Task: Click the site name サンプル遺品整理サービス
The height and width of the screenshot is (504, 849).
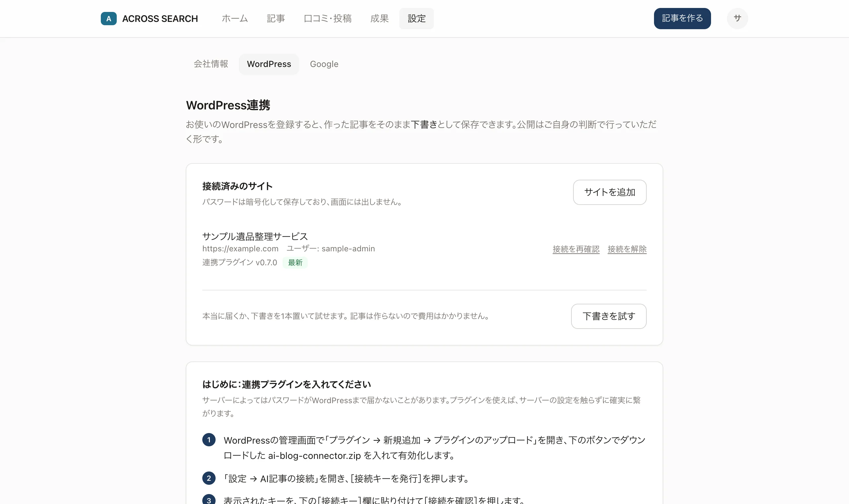Action: point(255,236)
